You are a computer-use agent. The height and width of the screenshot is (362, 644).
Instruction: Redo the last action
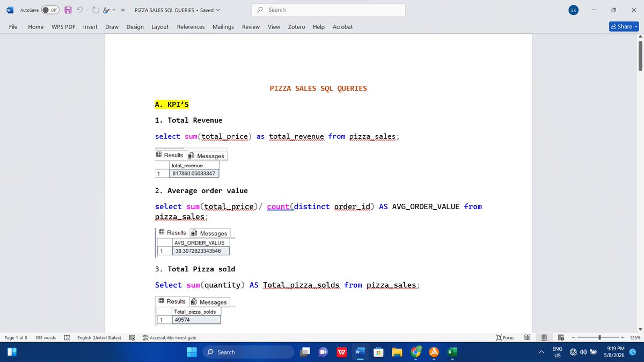[96, 10]
